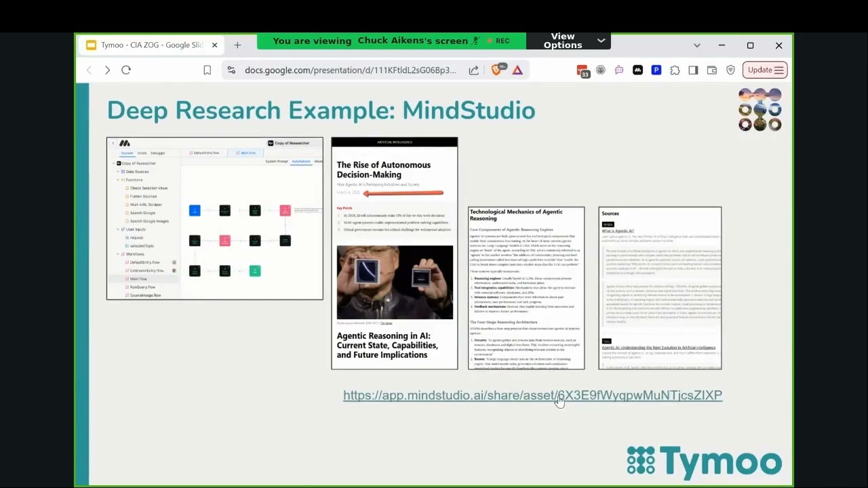
Task: Open the tab search dropdown arrow
Action: (x=696, y=45)
